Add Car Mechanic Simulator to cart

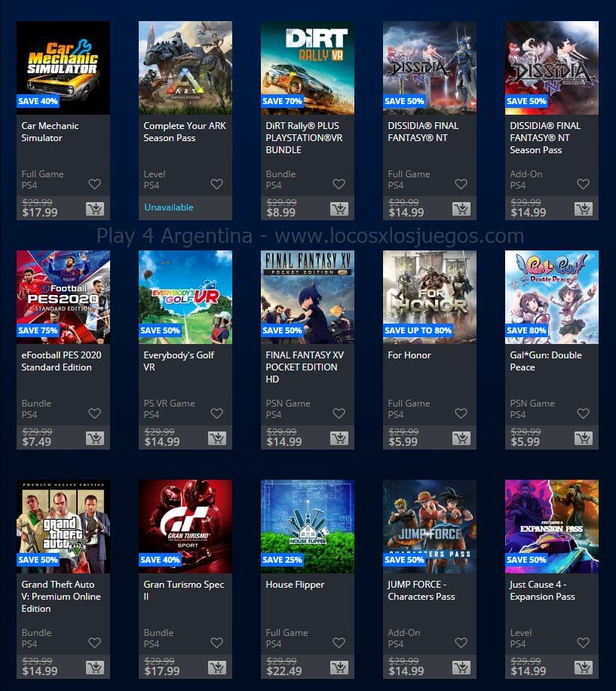(x=95, y=209)
